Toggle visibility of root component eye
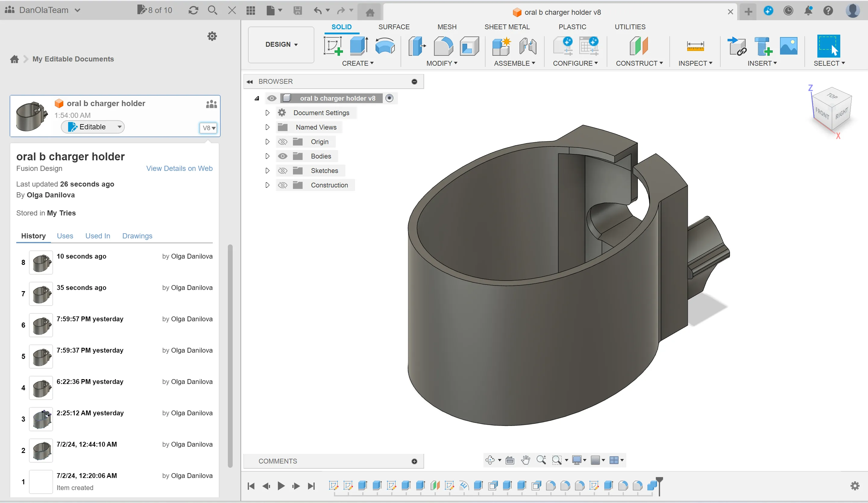Screen dimensions: 868x503 [x=272, y=98]
